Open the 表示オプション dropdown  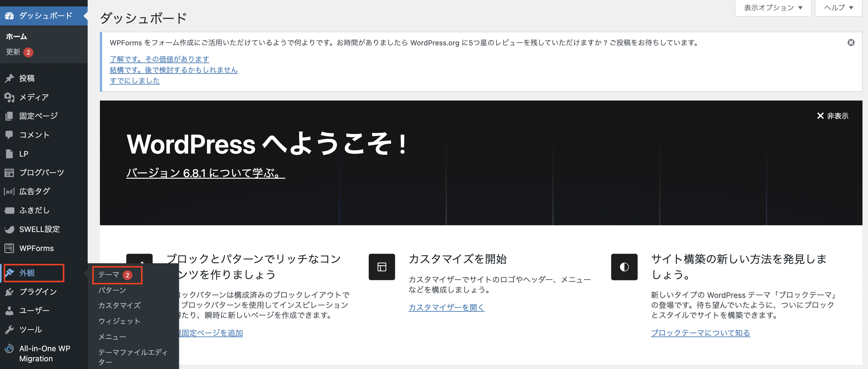click(x=773, y=8)
